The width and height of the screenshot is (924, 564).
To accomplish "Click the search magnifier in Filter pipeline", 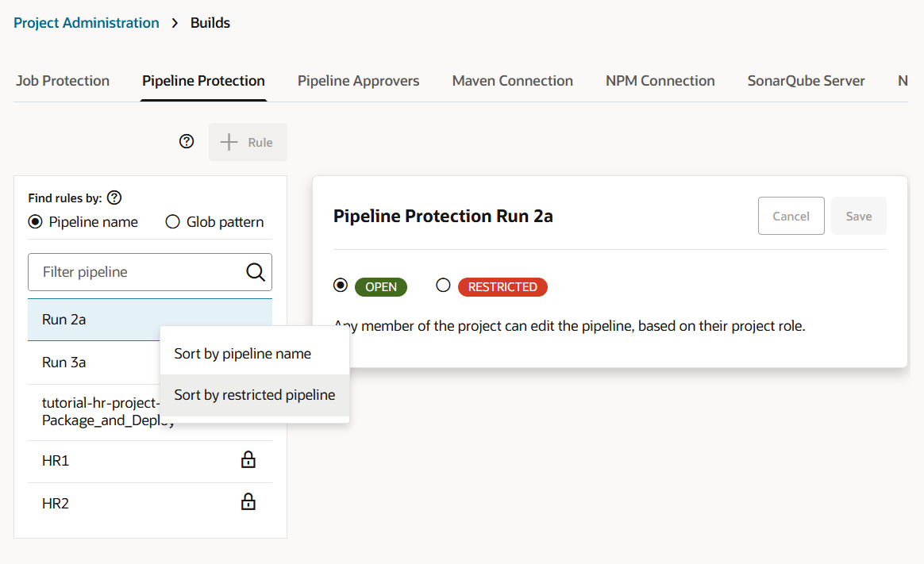I will click(255, 272).
